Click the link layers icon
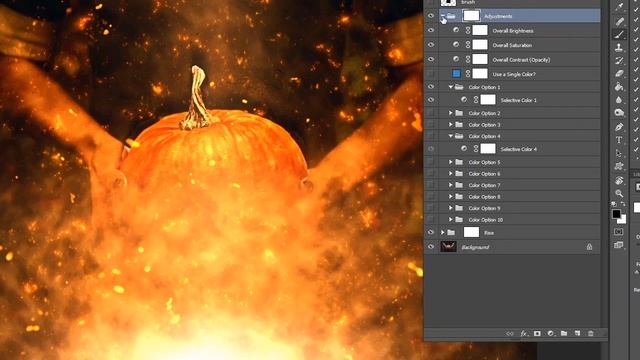Image resolution: width=640 pixels, height=360 pixels. pos(510,333)
